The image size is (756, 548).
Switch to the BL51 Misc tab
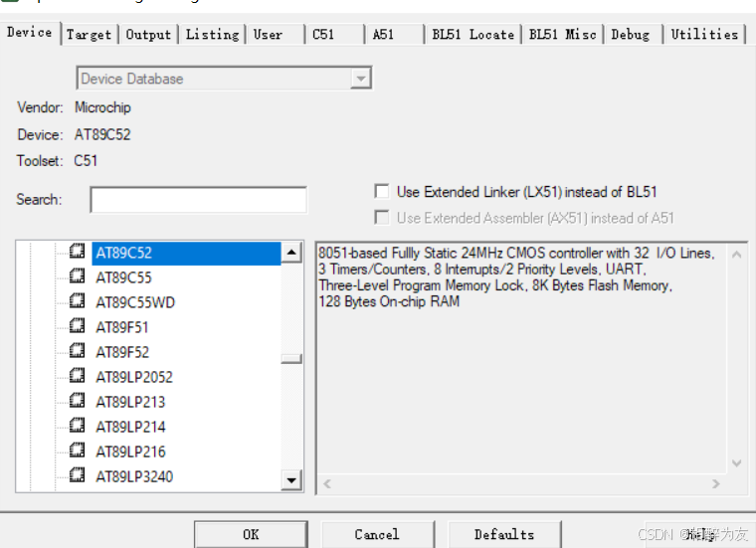[x=563, y=35]
